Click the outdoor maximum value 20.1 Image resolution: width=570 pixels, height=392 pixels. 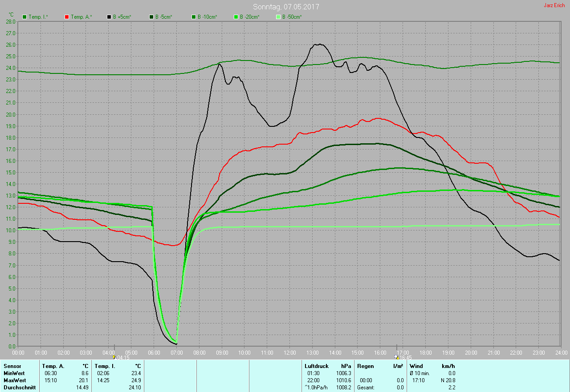[84, 380]
